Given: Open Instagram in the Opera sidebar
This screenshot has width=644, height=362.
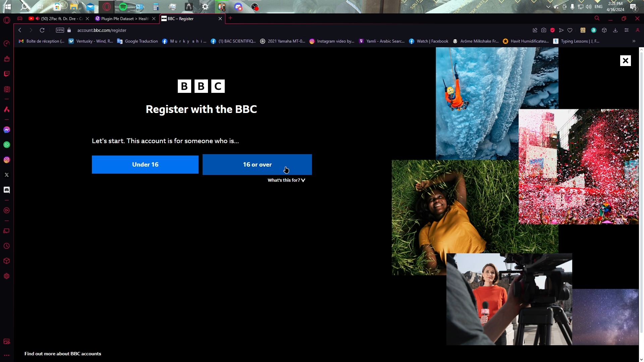Looking at the screenshot, I should tap(7, 160).
